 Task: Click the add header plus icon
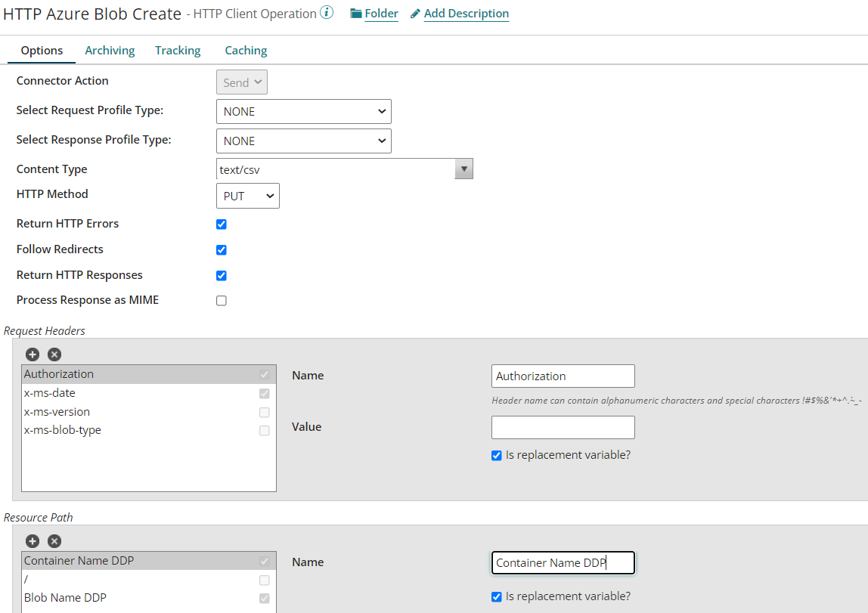click(x=32, y=354)
